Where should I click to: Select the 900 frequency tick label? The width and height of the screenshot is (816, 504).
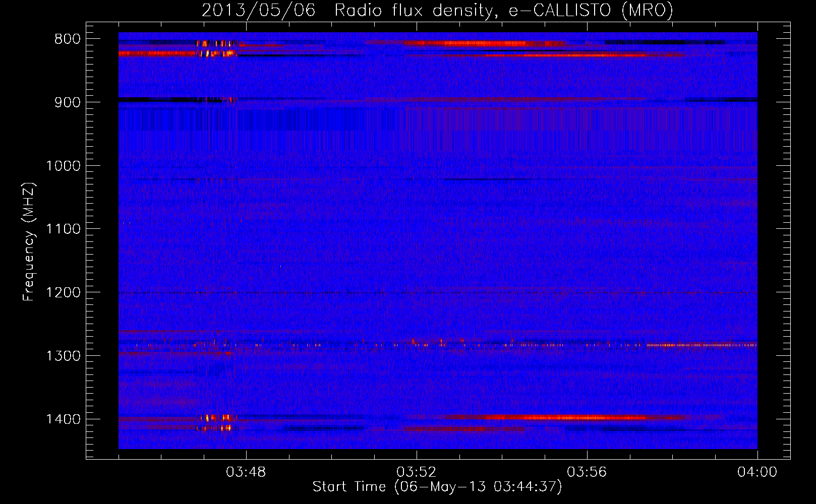pos(67,102)
